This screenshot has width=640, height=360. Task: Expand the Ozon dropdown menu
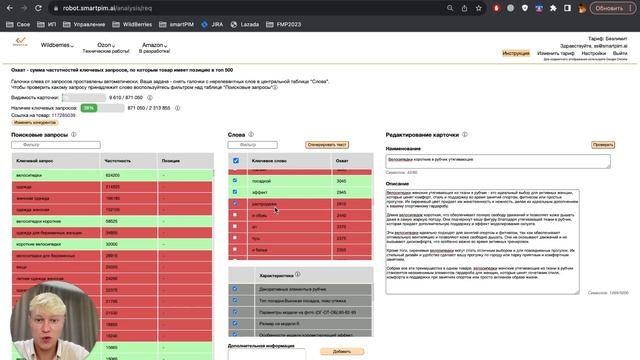coord(106,45)
